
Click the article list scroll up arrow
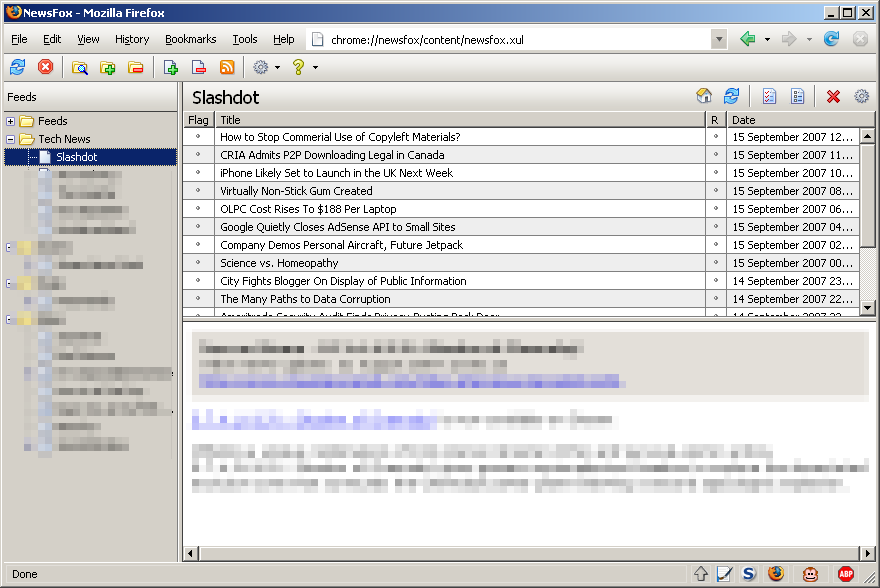point(868,136)
